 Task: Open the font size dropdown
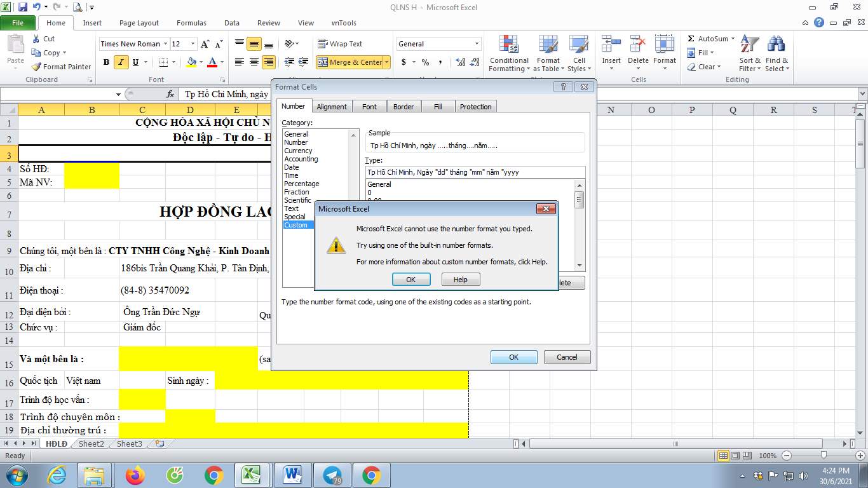click(x=193, y=44)
